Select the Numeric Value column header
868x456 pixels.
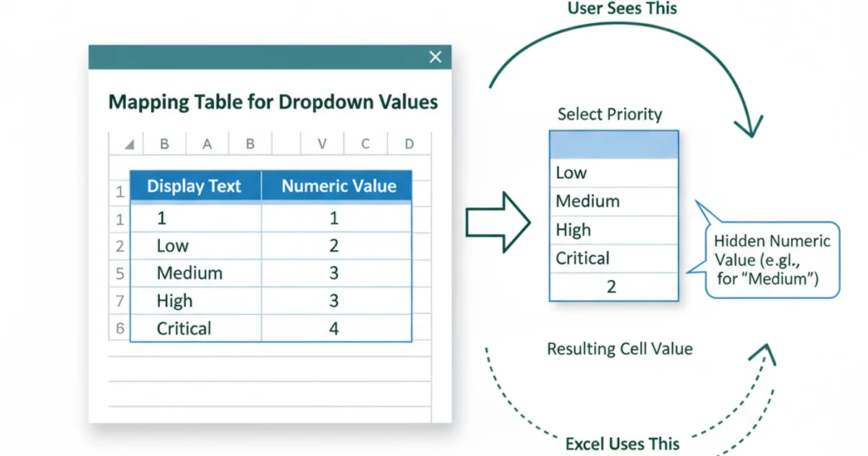coord(336,186)
